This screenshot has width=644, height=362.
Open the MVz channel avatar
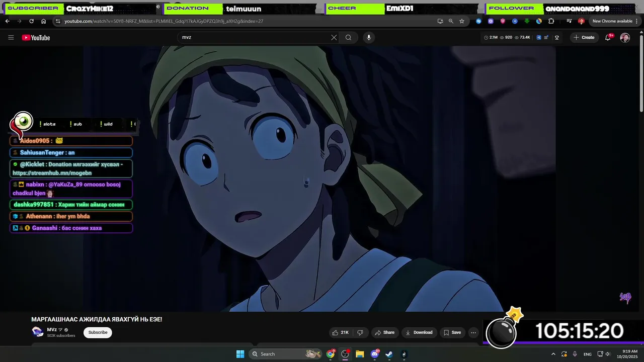pos(37,332)
